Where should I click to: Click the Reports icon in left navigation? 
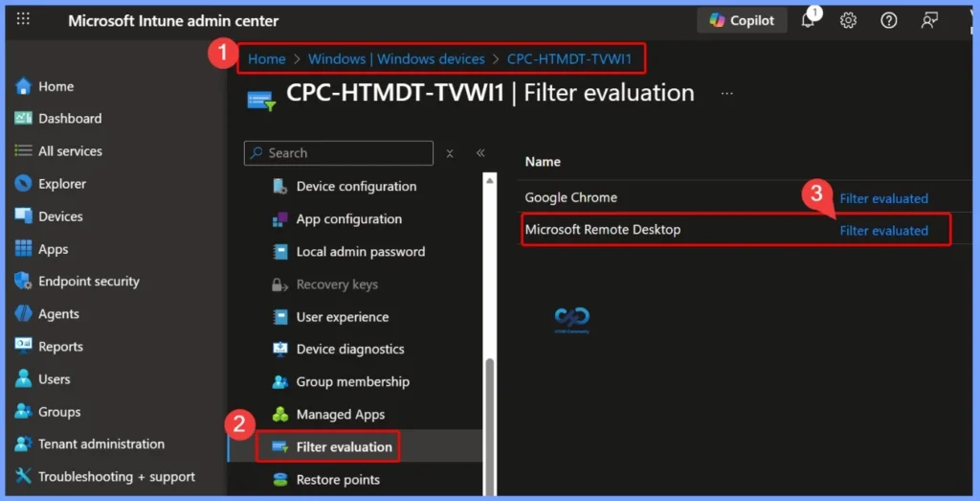tap(23, 346)
